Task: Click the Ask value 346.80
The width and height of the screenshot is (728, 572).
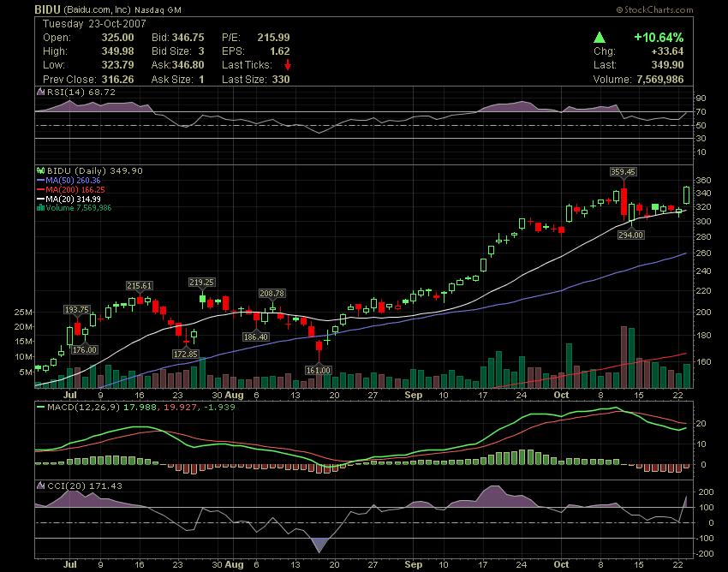Action: (188, 65)
